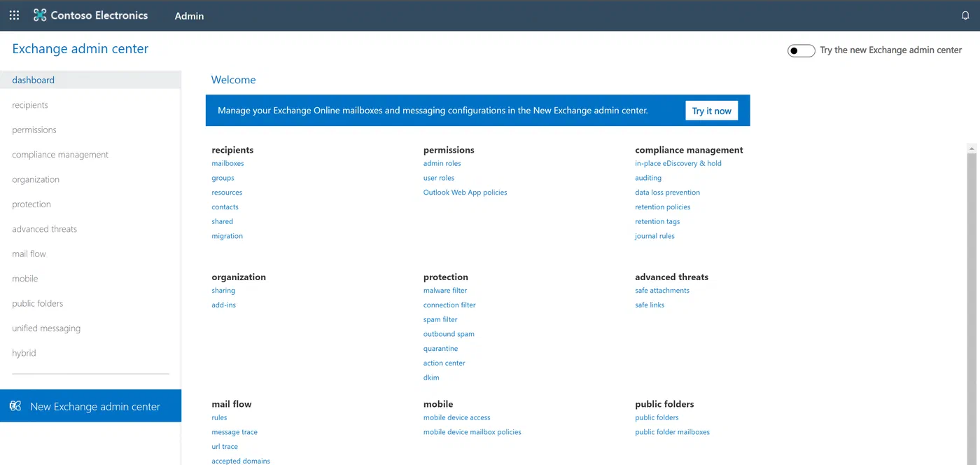
Task: Click the New Exchange admin center button
Action: (90, 406)
